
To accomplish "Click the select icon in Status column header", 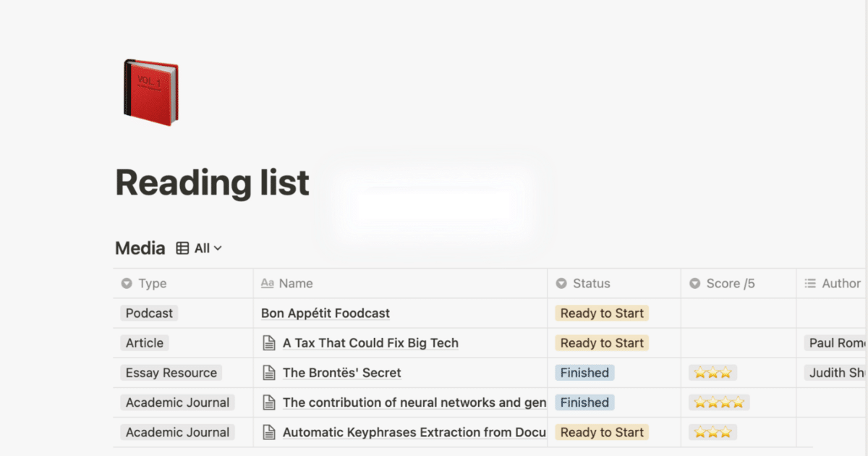I will coord(561,284).
